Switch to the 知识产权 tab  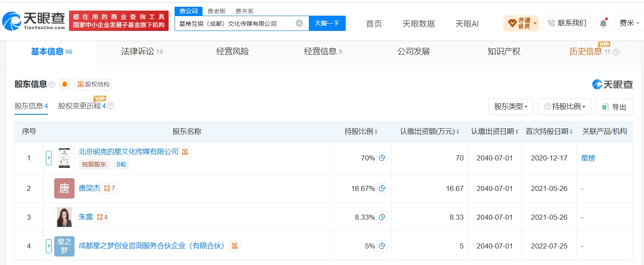click(504, 52)
